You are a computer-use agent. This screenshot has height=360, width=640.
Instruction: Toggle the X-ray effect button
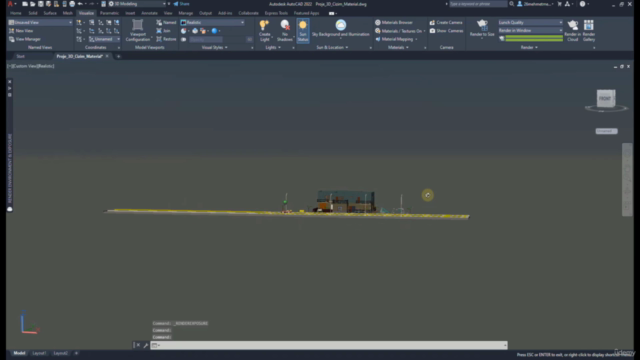[184, 39]
